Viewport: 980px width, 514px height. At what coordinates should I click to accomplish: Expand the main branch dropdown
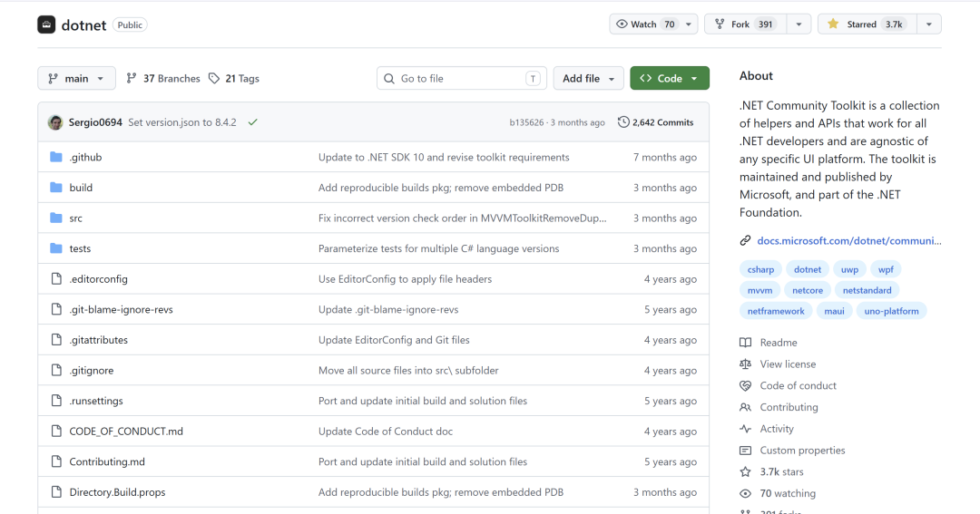click(76, 78)
